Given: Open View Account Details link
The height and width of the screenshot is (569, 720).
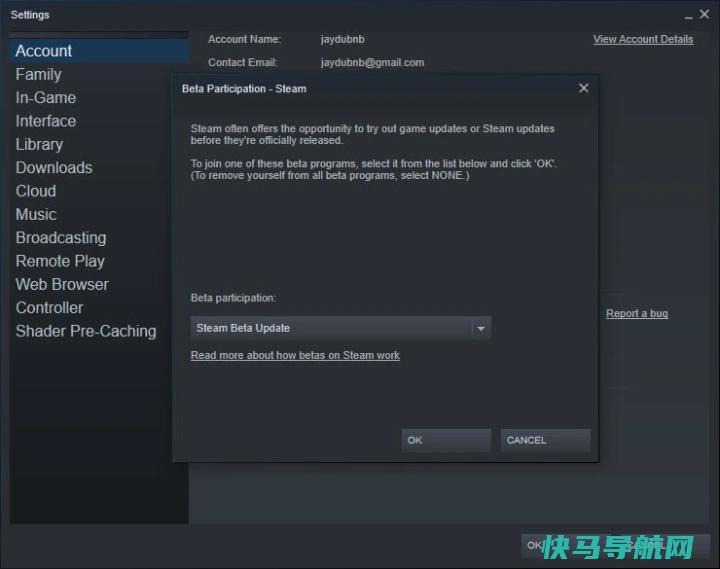Looking at the screenshot, I should [643, 39].
